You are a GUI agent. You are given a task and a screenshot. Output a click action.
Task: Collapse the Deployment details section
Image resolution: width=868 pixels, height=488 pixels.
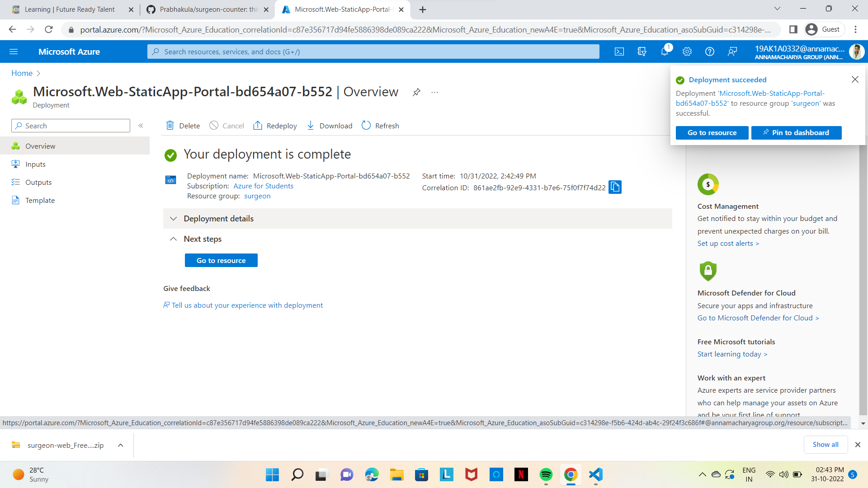pyautogui.click(x=174, y=218)
